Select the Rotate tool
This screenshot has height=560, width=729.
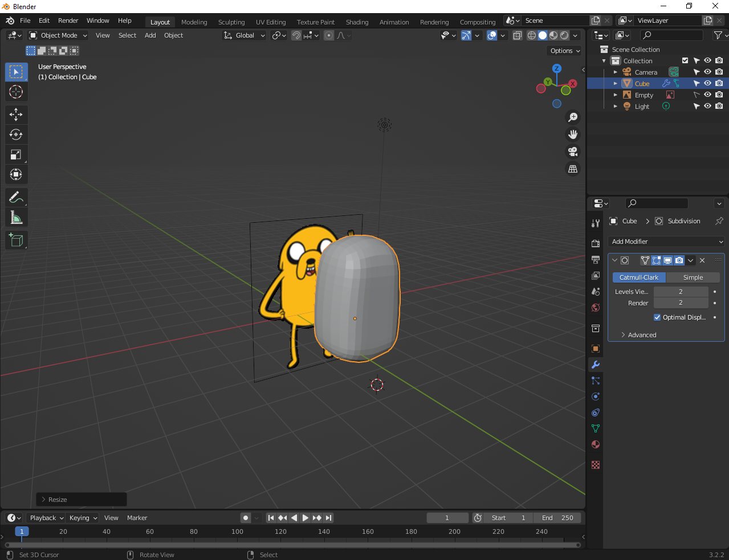16,134
